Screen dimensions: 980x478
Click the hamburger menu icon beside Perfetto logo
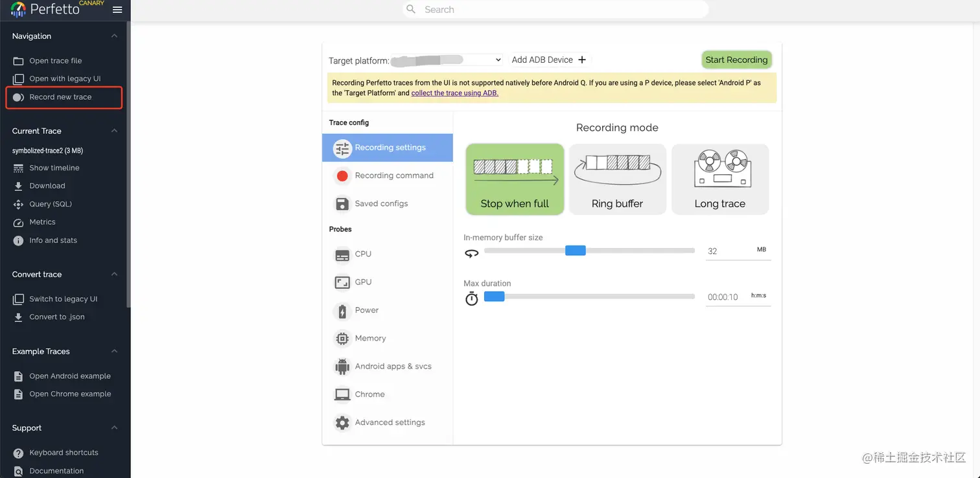pos(117,10)
